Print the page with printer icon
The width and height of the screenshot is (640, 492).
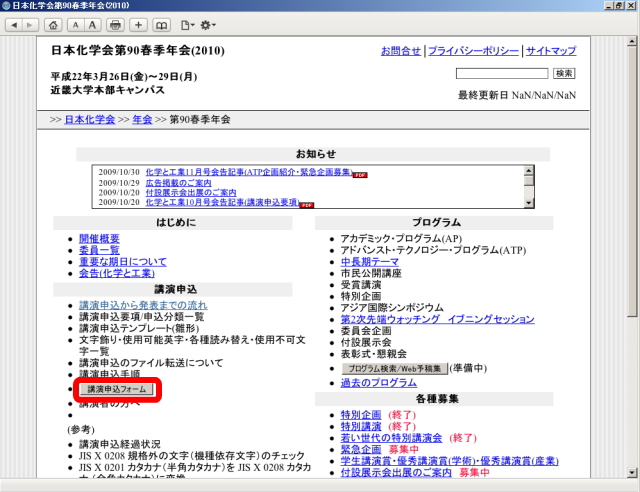click(116, 25)
